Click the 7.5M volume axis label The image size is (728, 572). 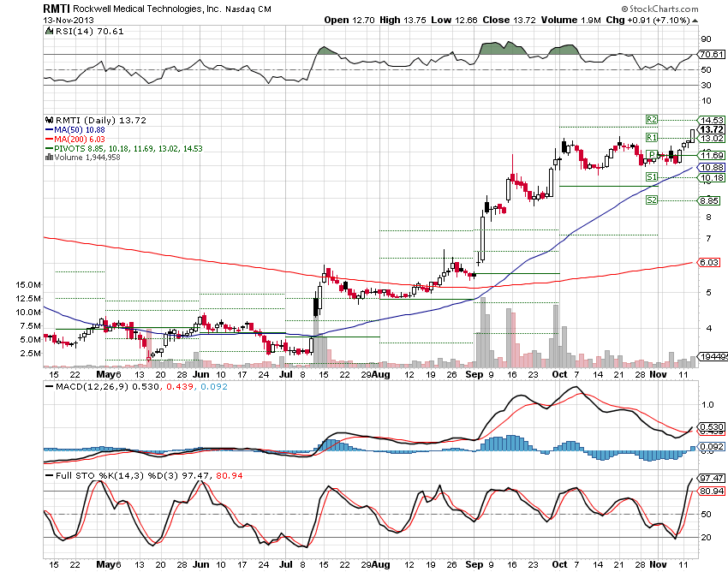coord(30,325)
